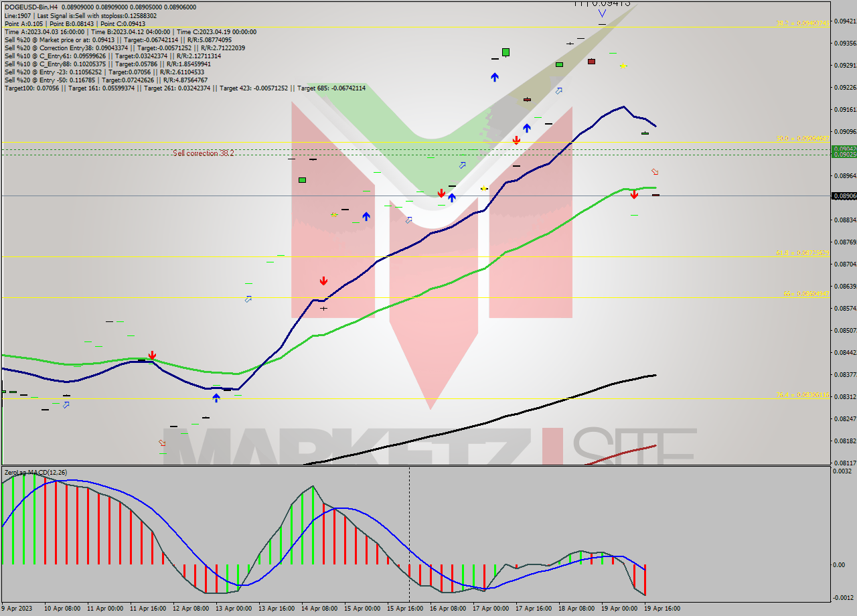Screen dimensions: 857x616
Task: Click the Fibonacci label '38.2 = 0.09403745'
Action: (802, 23)
